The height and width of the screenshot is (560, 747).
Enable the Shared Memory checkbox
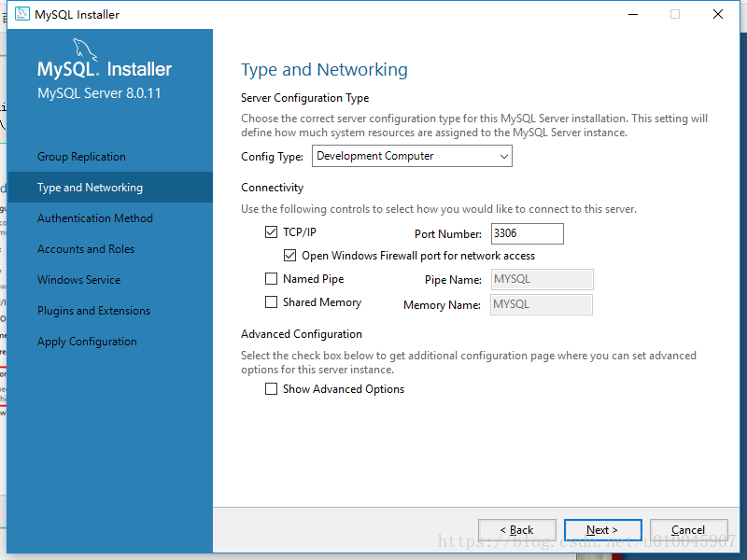[271, 301]
